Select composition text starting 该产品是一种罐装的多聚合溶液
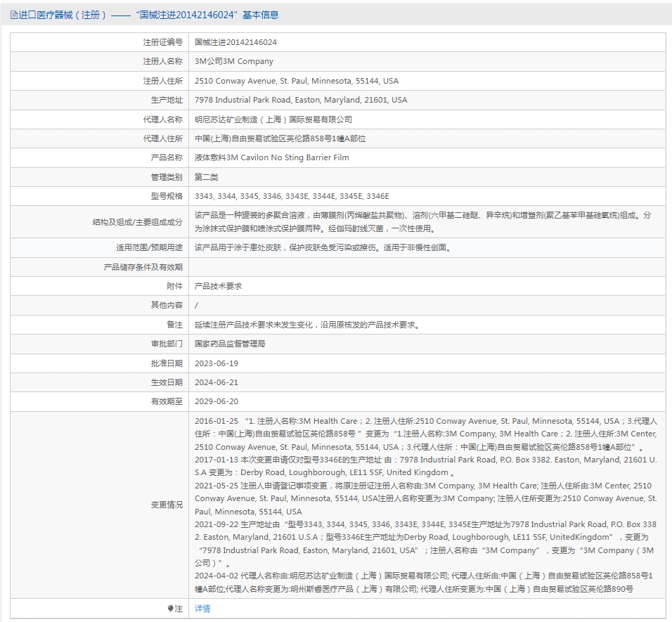This screenshot has width=672, height=622. [x=422, y=222]
